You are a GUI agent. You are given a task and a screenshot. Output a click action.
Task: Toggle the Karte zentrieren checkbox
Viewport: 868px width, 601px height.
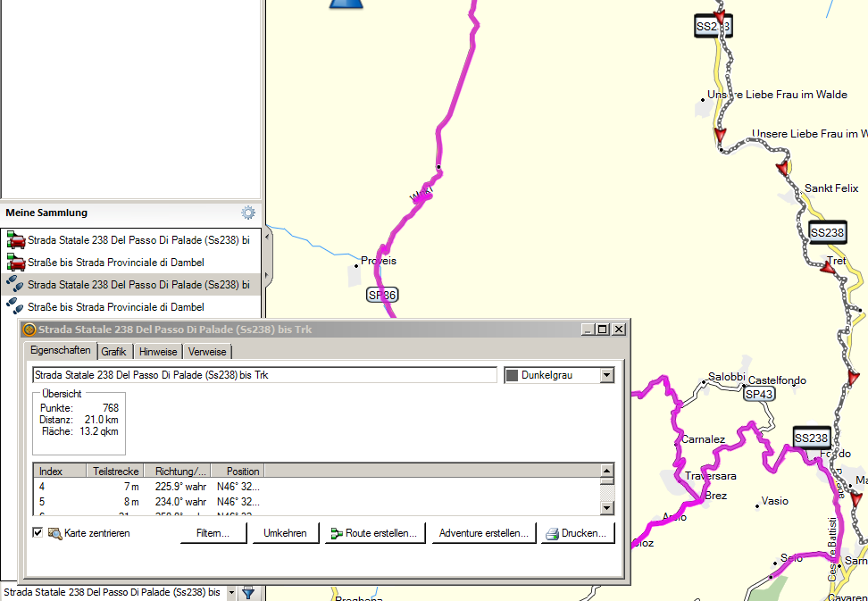tap(38, 533)
